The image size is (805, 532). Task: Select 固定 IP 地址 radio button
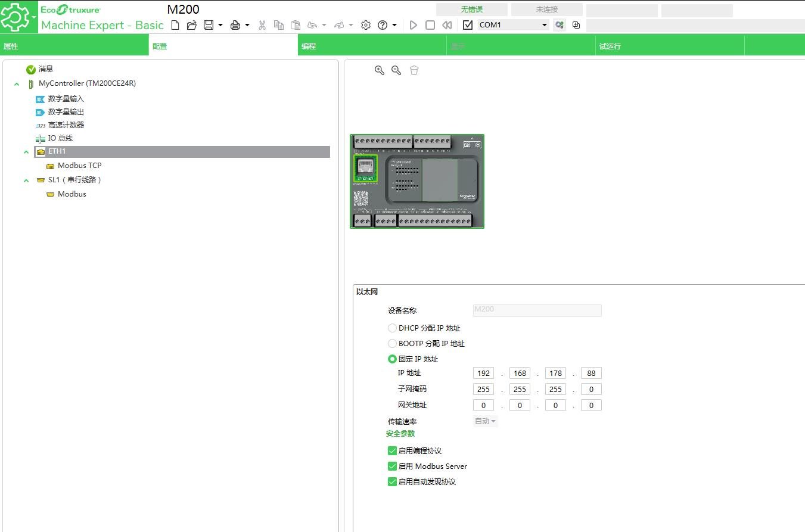(392, 359)
